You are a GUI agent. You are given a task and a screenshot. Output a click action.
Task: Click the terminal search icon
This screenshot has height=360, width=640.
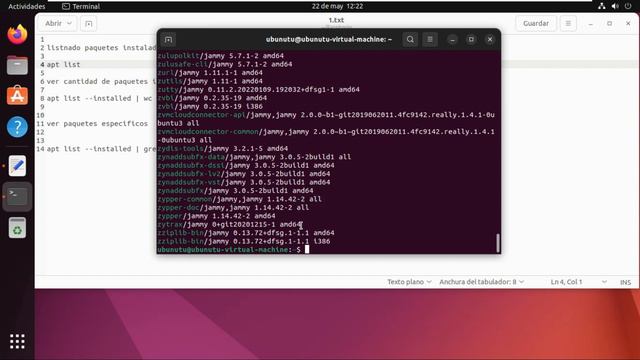click(410, 40)
